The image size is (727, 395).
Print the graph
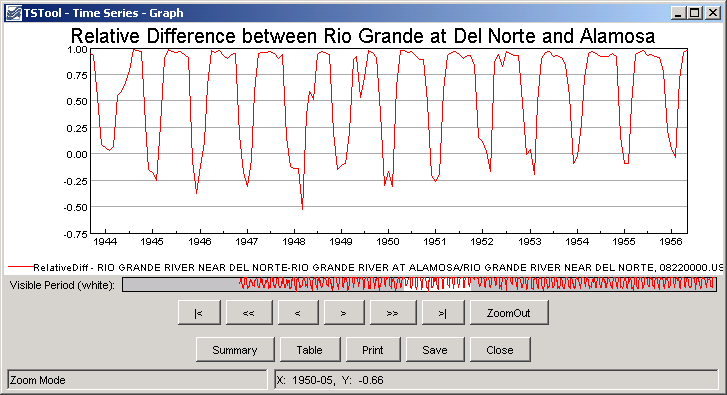click(373, 350)
